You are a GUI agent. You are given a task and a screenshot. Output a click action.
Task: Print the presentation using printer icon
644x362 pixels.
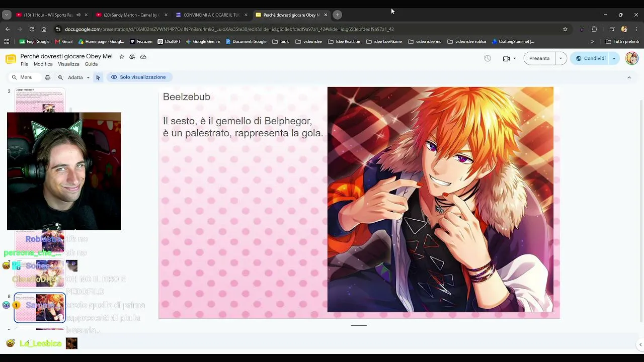48,77
